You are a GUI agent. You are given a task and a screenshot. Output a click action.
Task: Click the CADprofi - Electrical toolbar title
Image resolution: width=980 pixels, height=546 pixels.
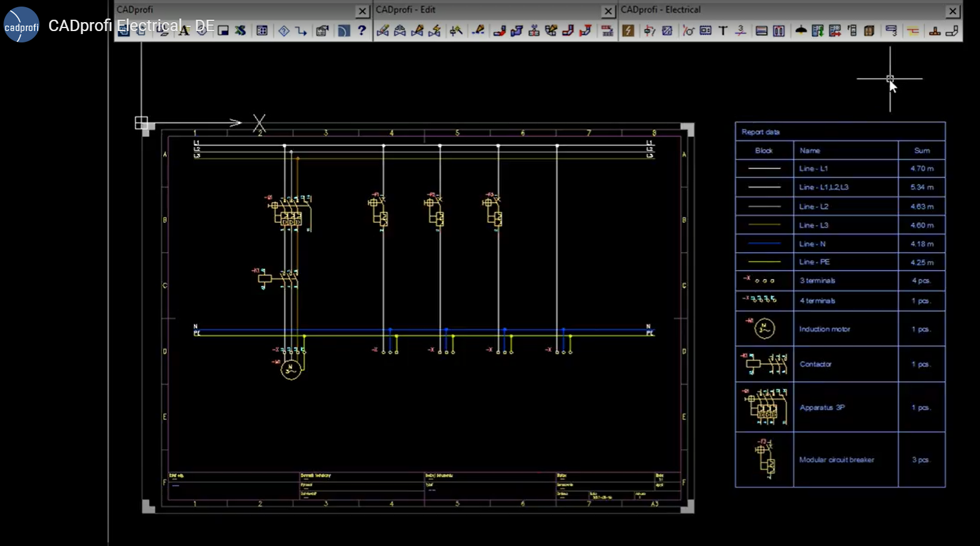point(660,10)
